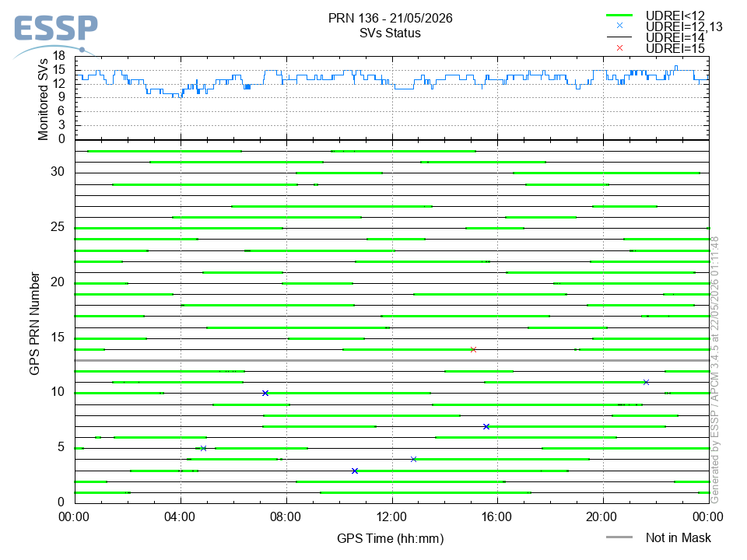
Task: Click the blue cross marker on PRN 5 row
Action: click(x=203, y=449)
